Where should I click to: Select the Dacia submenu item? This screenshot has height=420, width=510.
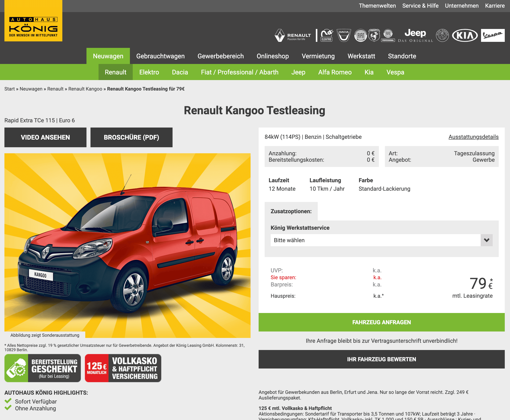point(180,72)
